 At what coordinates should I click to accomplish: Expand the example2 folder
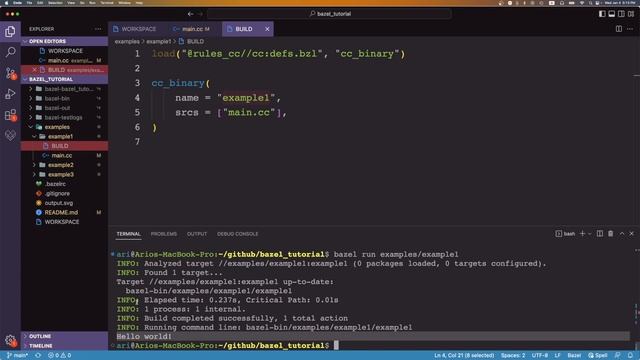coord(64,165)
